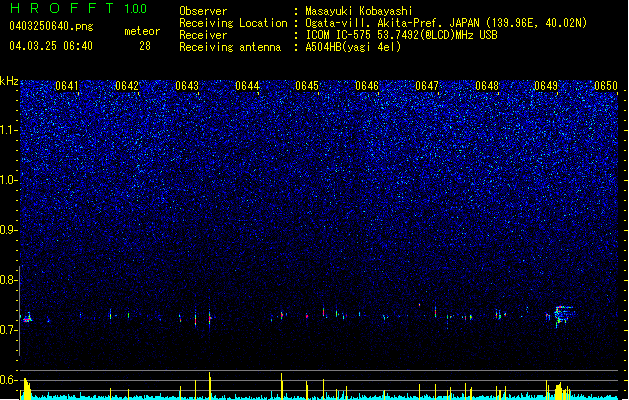Click the meteor echo cluster before 0641
The width and height of the screenshot is (629, 400).
tap(27, 318)
